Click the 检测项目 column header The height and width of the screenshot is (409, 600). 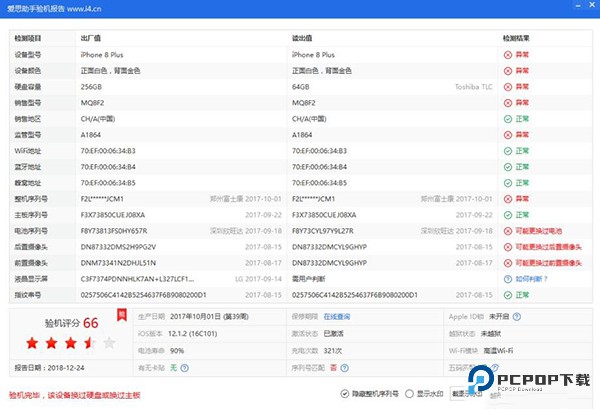[28, 38]
